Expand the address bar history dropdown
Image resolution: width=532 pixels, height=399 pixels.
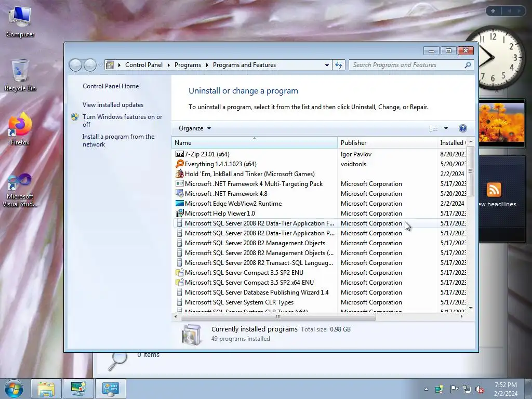click(327, 65)
